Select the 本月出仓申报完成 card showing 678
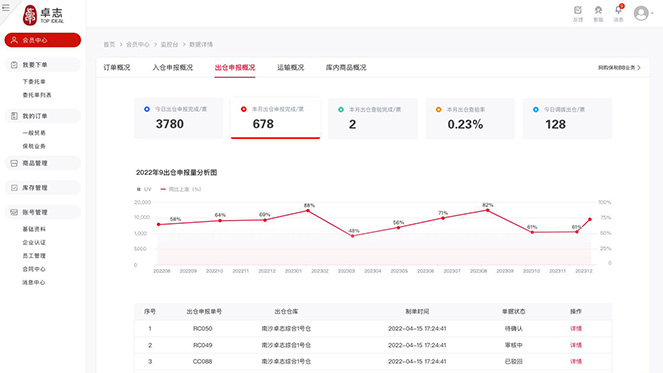663x373 pixels. pyautogui.click(x=275, y=118)
